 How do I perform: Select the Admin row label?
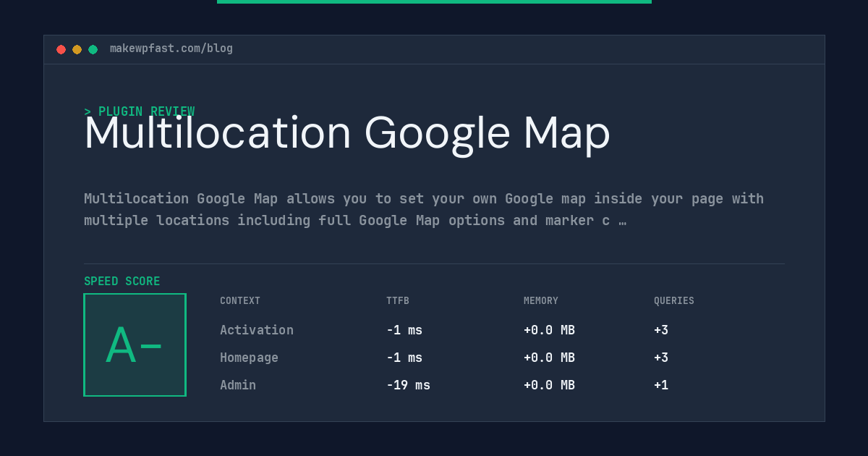[238, 385]
